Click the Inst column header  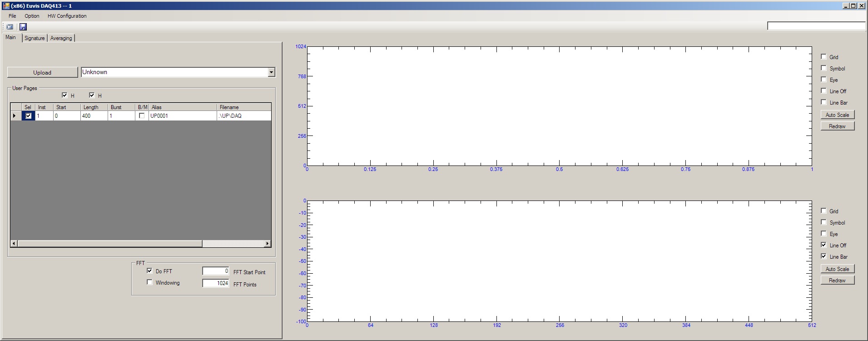pyautogui.click(x=44, y=107)
